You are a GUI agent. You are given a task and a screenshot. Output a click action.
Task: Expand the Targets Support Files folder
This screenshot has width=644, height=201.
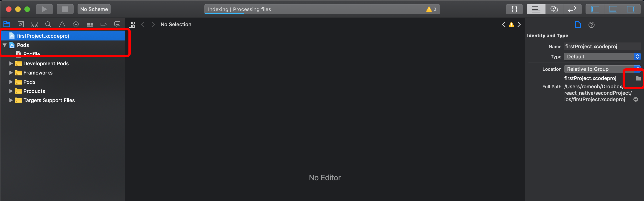(11, 100)
